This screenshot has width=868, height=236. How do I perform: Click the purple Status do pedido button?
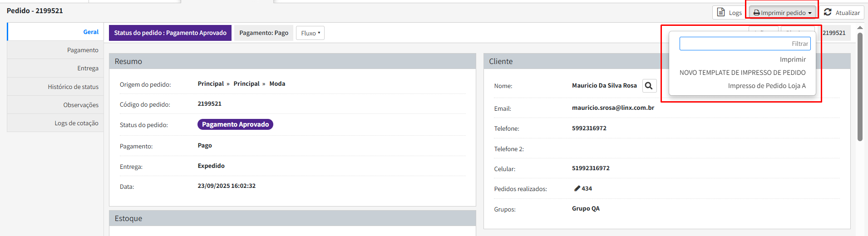coord(170,33)
